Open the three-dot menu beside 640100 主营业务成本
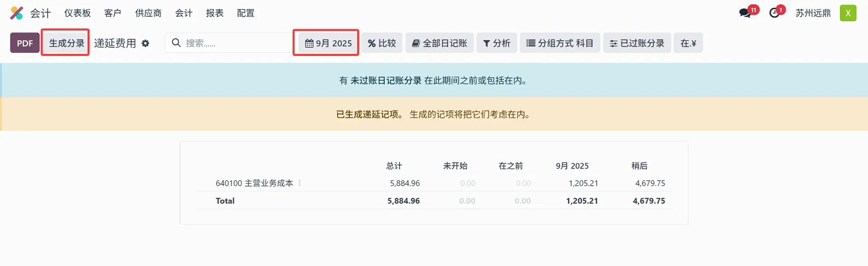The width and height of the screenshot is (868, 266). click(x=299, y=183)
